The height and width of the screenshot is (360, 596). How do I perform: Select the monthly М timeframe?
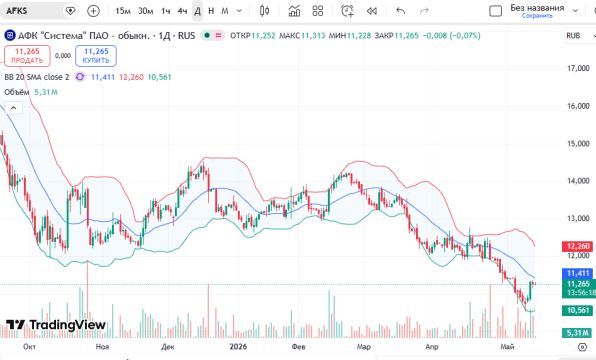225,11
